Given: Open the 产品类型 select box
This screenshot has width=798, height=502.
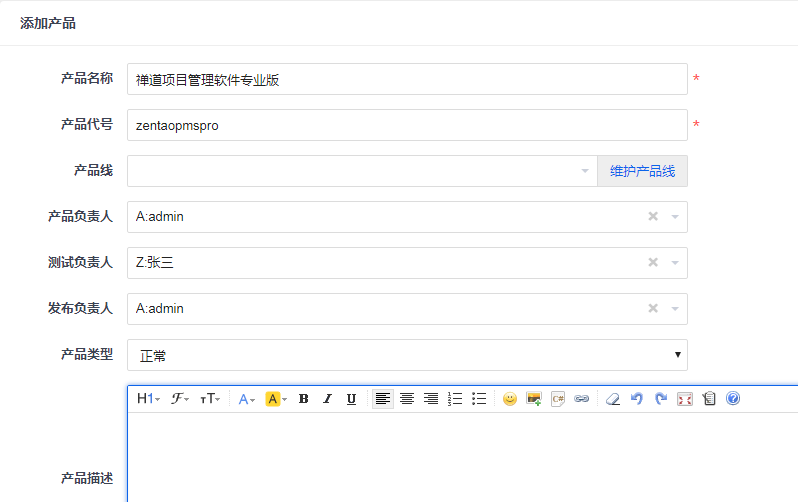Looking at the screenshot, I should [x=407, y=355].
